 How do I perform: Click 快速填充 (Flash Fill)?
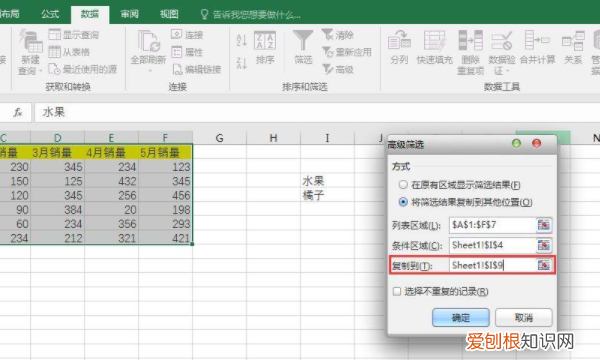(434, 48)
